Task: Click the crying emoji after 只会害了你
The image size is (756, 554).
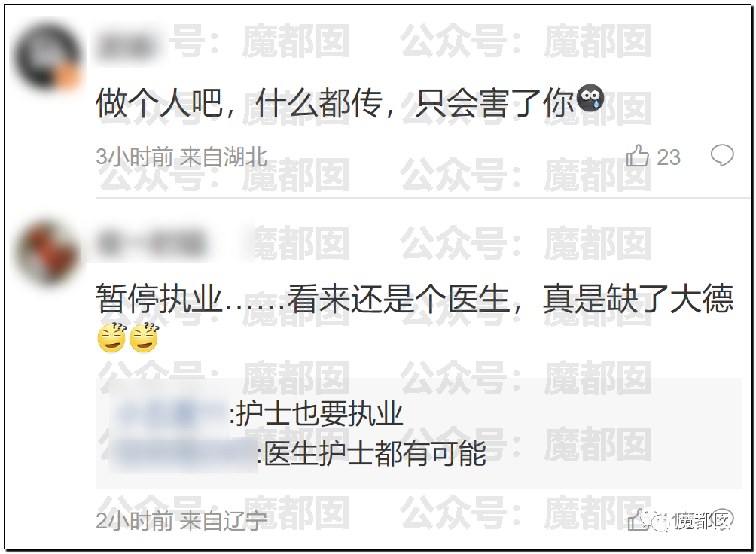Action: pyautogui.click(x=590, y=99)
